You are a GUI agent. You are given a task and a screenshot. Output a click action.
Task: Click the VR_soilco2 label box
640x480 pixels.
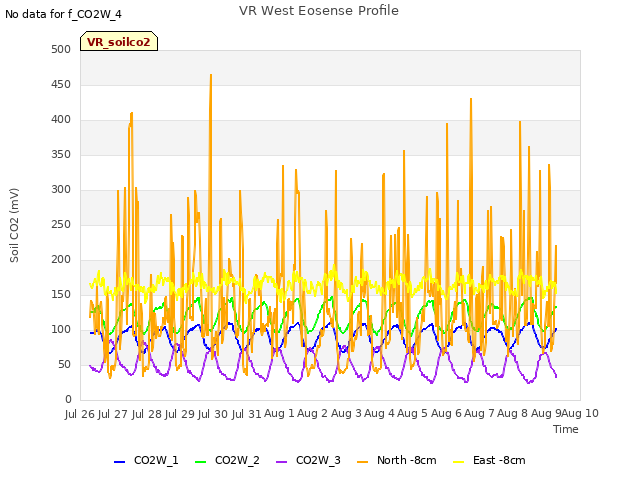pyautogui.click(x=119, y=41)
